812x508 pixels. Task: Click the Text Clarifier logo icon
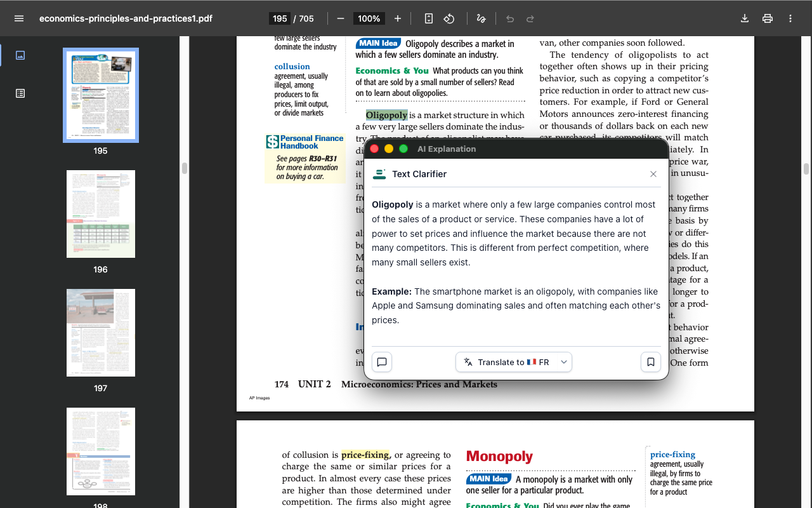pyautogui.click(x=379, y=174)
